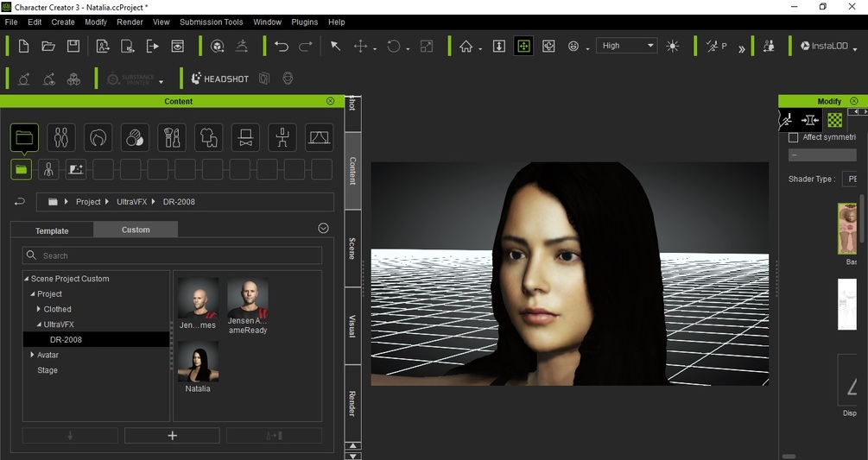Expand hidden toolbar items with double chevron
This screenshot has width=868, height=460.
[742, 49]
